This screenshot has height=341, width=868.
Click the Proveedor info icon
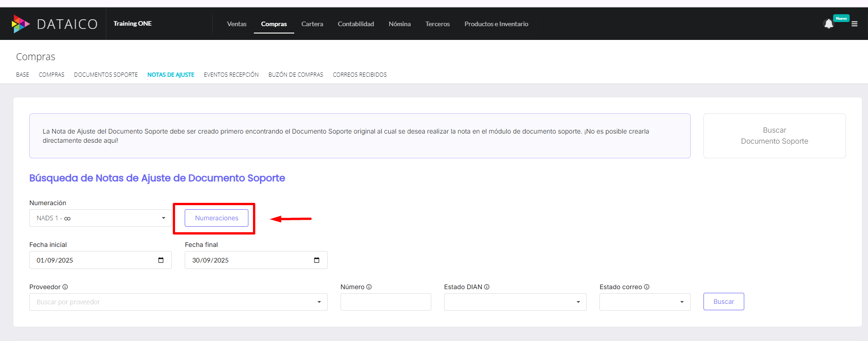65,287
